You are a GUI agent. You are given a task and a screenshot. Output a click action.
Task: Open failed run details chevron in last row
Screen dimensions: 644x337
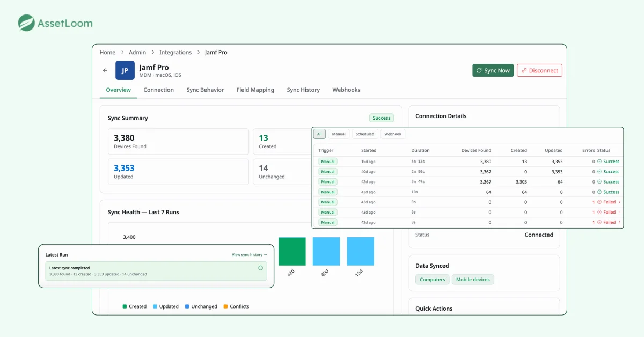point(620,222)
